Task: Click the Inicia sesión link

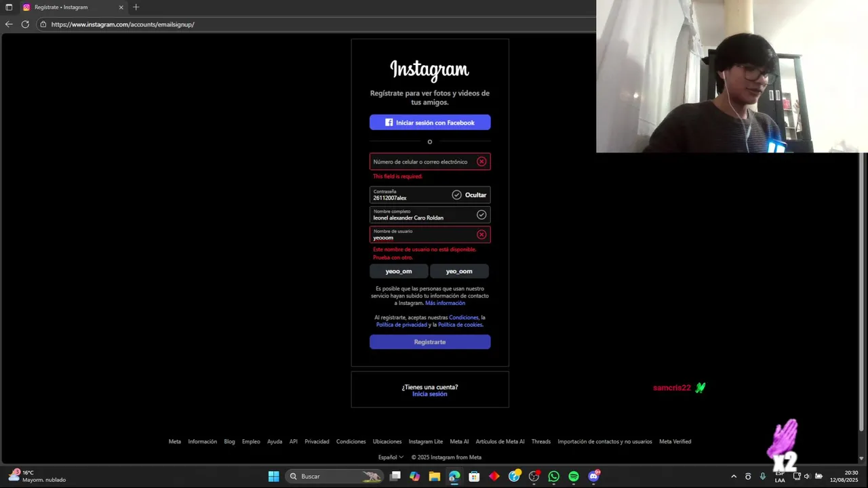Action: pos(430,394)
